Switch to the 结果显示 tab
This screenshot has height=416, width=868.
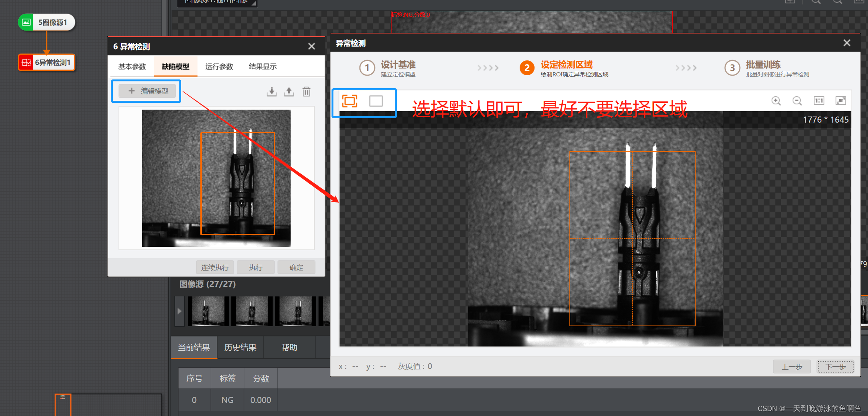click(263, 66)
